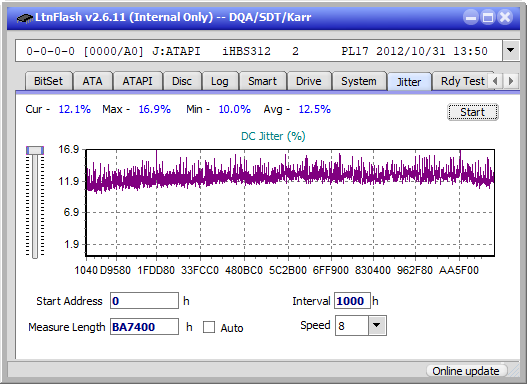
Task: Minimize the LtnFlash window
Action: point(471,17)
